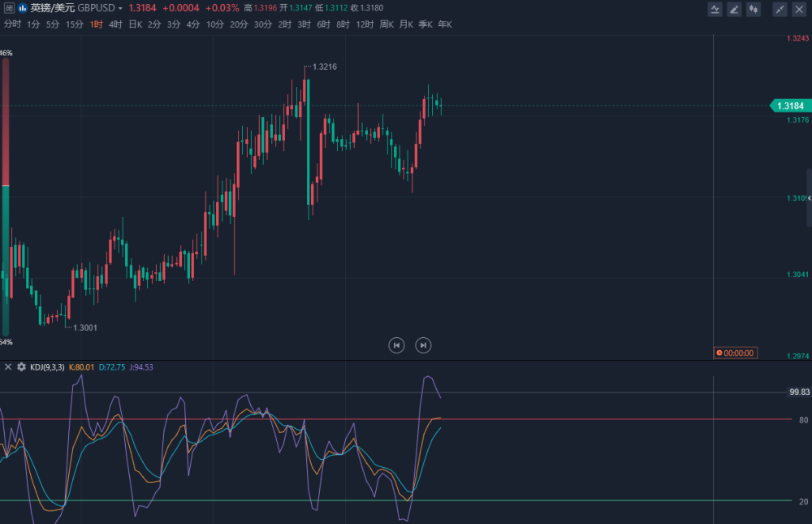Choose the 4分 timeframe
The image size is (812, 524).
[x=193, y=24]
